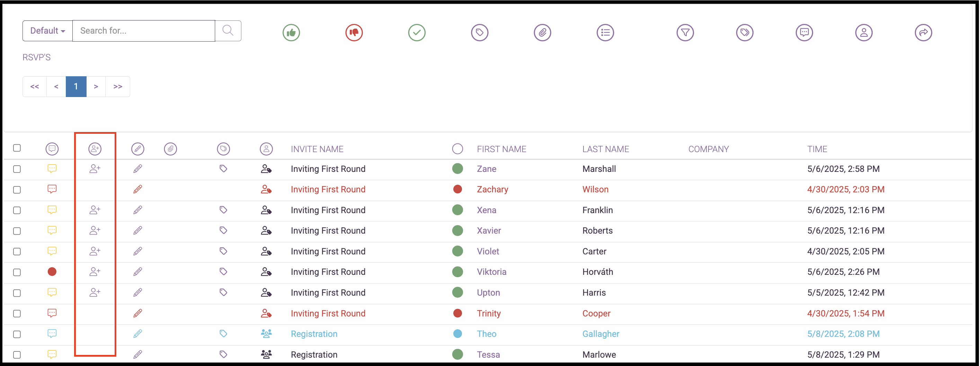Go to the previous page with <
Image resolution: width=980 pixels, height=366 pixels.
(x=56, y=86)
